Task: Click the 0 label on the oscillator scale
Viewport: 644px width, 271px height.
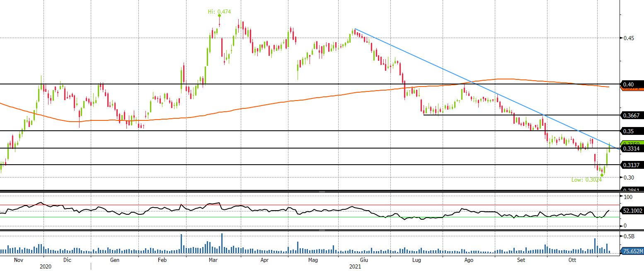Action: pos(625,225)
